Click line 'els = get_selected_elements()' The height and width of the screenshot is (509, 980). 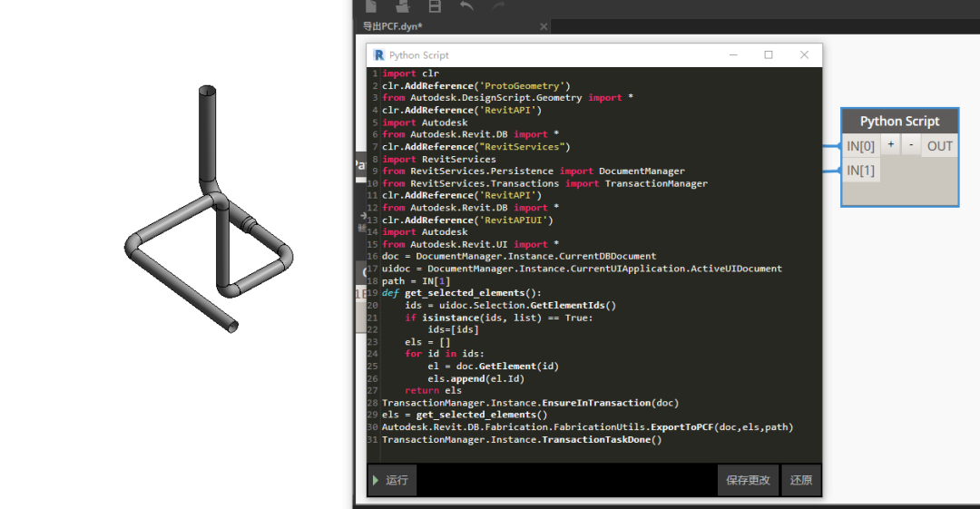[x=465, y=415]
